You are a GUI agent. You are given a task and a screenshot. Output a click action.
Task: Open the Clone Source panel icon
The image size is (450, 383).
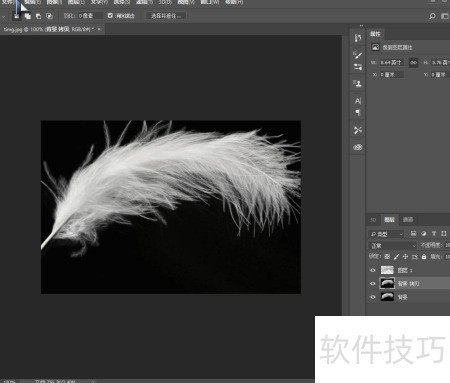(358, 83)
